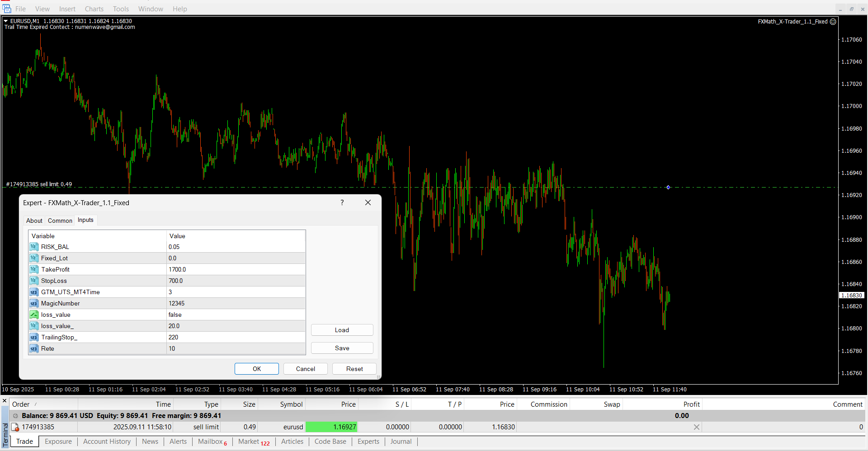Click the RISK_BAL variable type icon

click(34, 247)
